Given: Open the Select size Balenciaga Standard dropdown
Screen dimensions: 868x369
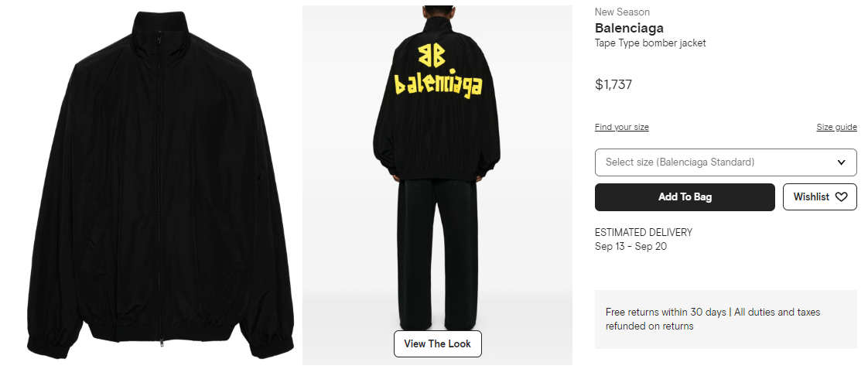Looking at the screenshot, I should click(726, 162).
